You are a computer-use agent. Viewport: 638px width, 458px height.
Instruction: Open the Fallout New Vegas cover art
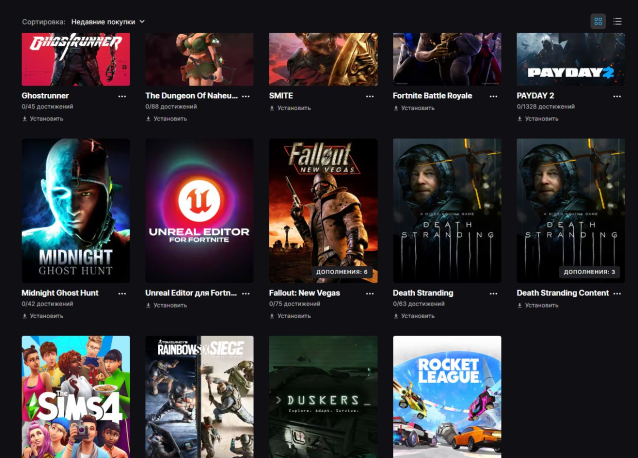pyautogui.click(x=323, y=211)
